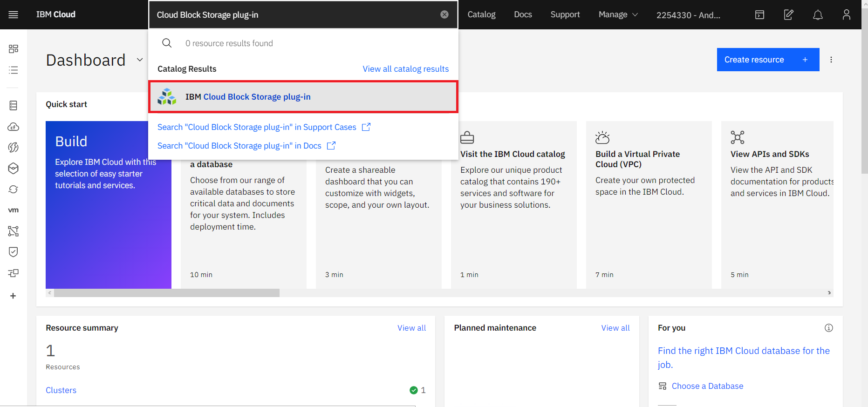This screenshot has width=868, height=407.
Task: Open the Clusters link
Action: pos(61,390)
